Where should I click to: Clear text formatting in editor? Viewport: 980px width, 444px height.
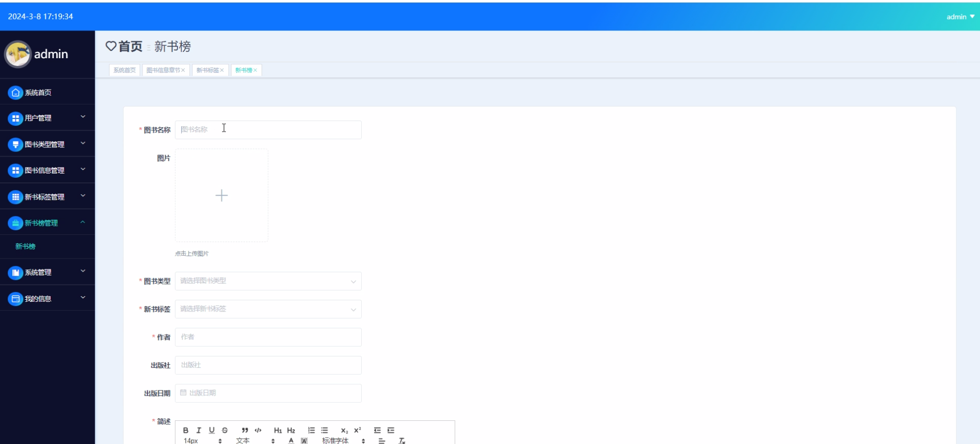402,440
